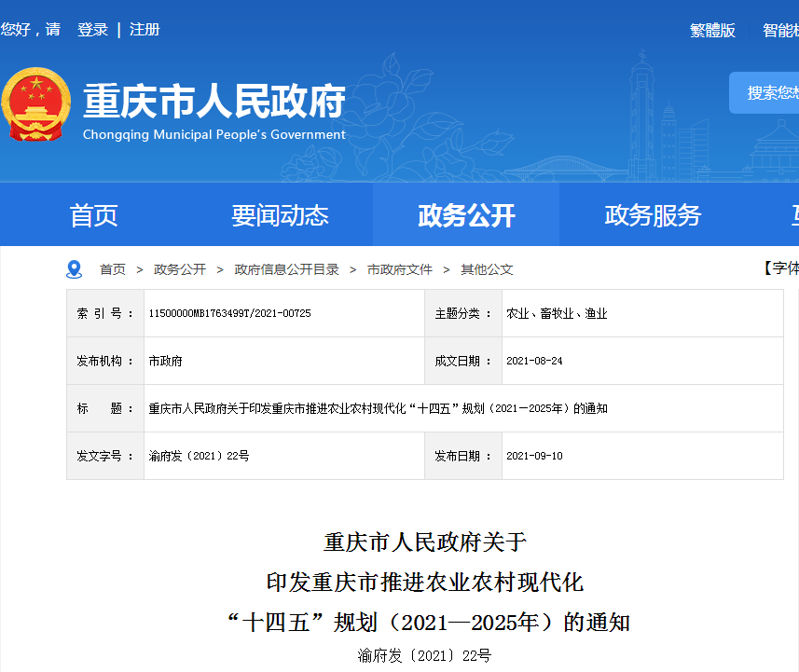The image size is (799, 672).
Task: Open the 要闻动态 menu
Action: [280, 214]
